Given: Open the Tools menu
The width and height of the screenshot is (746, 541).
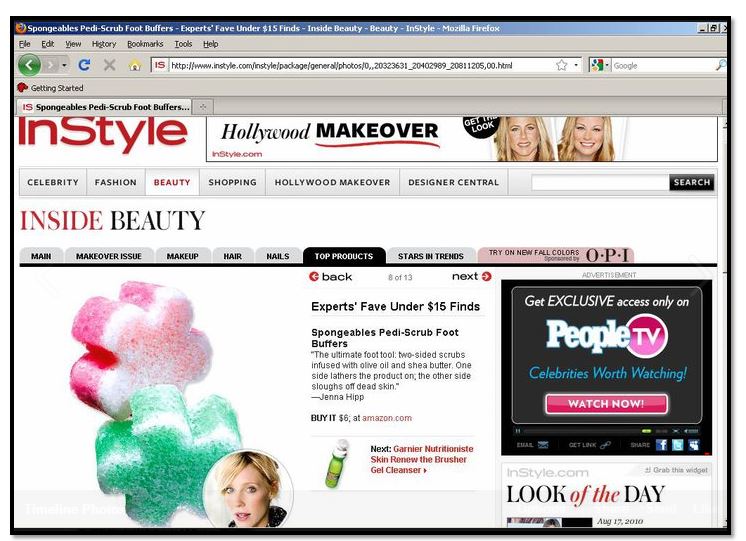Looking at the screenshot, I should click(x=183, y=44).
